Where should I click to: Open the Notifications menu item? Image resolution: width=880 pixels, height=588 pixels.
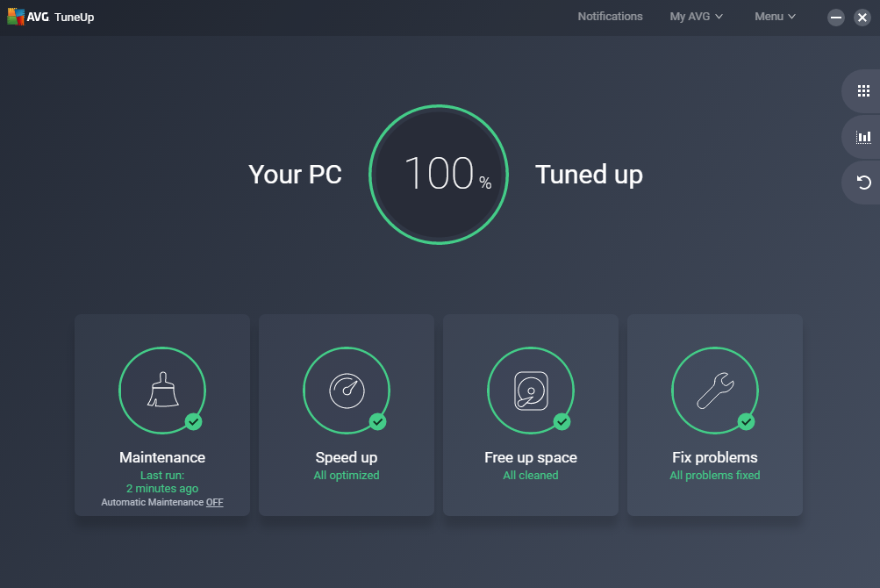tap(609, 16)
